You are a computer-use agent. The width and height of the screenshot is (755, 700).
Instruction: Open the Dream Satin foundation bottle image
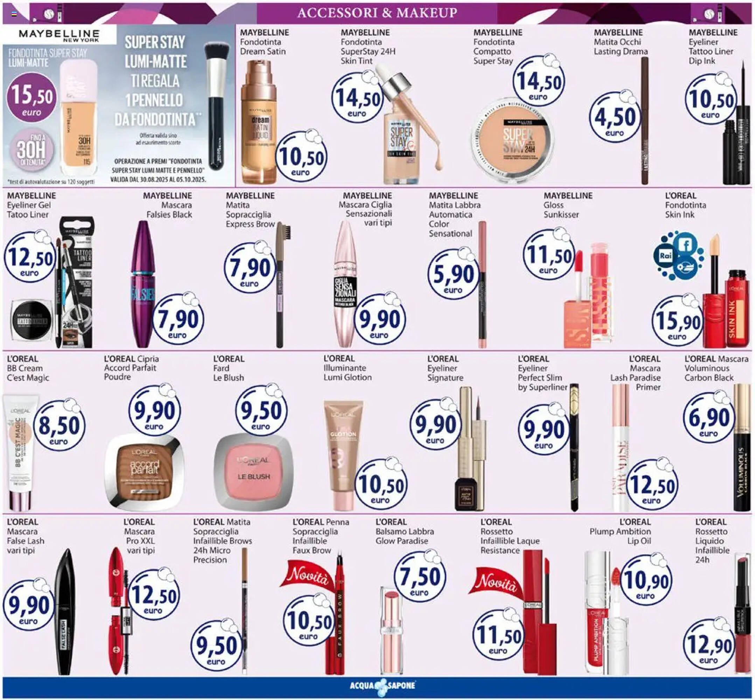(x=259, y=122)
